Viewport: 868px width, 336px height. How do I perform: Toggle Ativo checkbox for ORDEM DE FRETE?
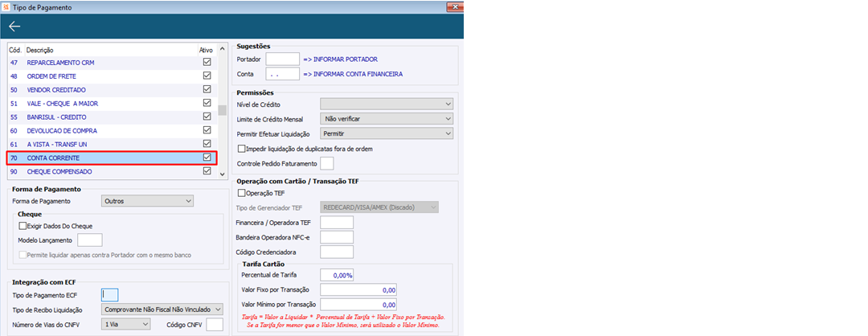pyautogui.click(x=207, y=76)
